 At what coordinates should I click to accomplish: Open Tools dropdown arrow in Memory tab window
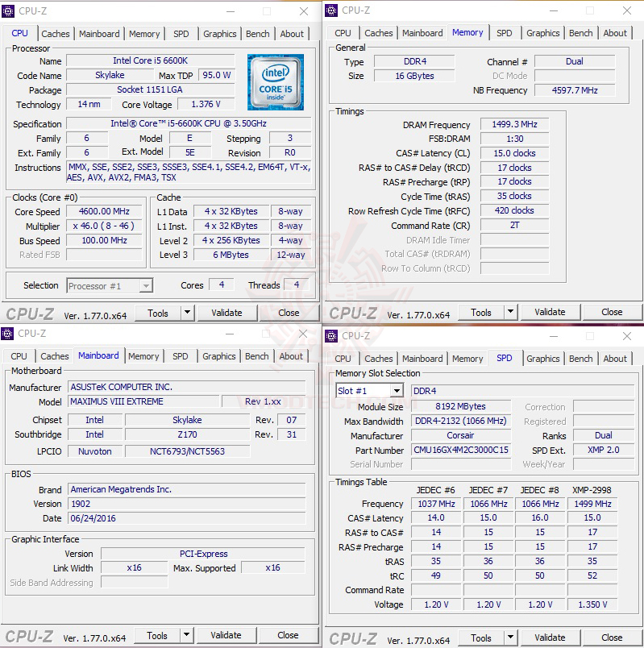[510, 312]
